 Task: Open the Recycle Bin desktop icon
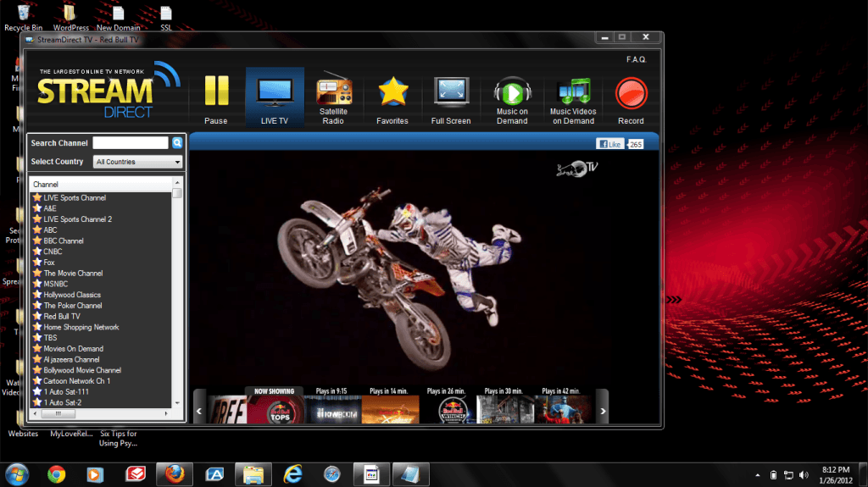pos(23,17)
